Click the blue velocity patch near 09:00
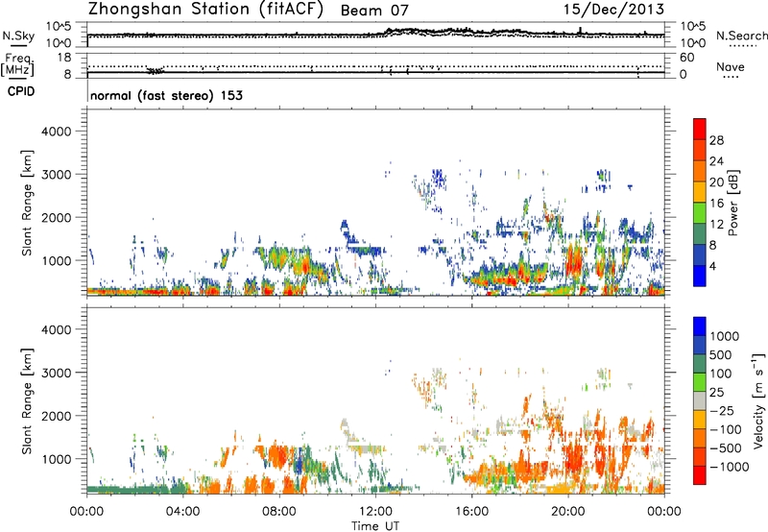The width and height of the screenshot is (768, 532). point(300,461)
